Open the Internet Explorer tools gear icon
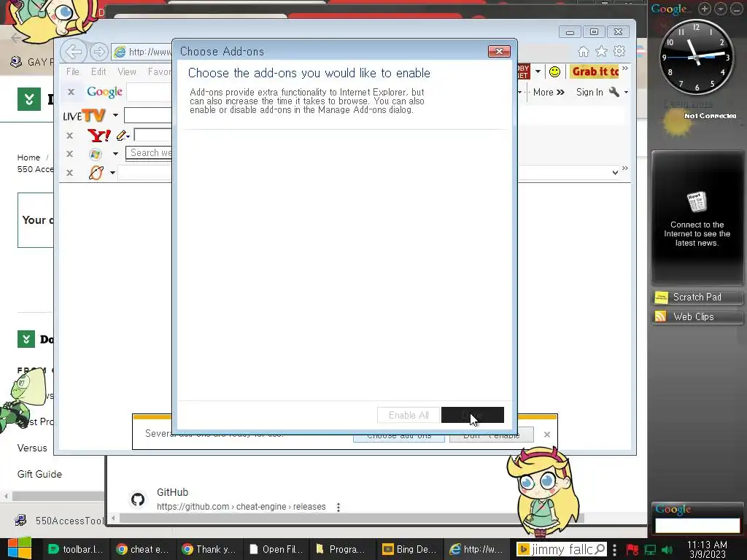The width and height of the screenshot is (747, 560). pyautogui.click(x=619, y=52)
